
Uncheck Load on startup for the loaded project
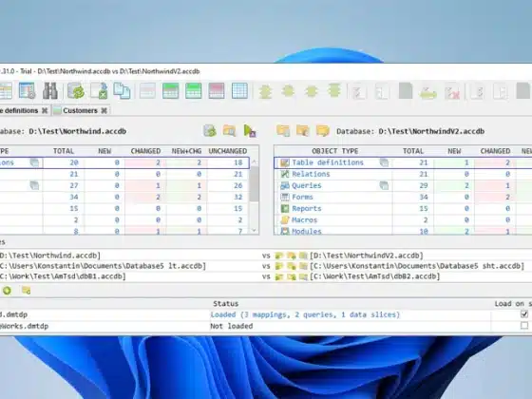524,314
